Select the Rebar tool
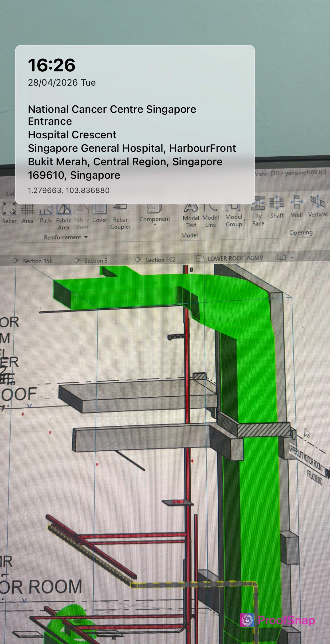 pyautogui.click(x=9, y=213)
